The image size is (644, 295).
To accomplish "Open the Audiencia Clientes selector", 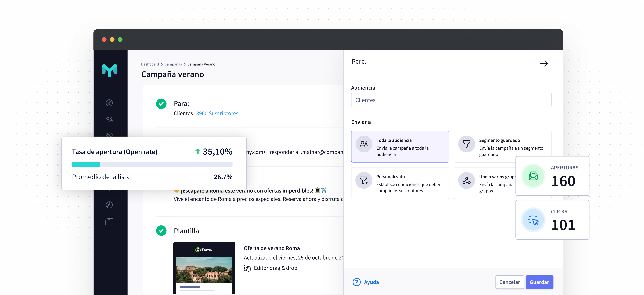I will click(451, 100).
